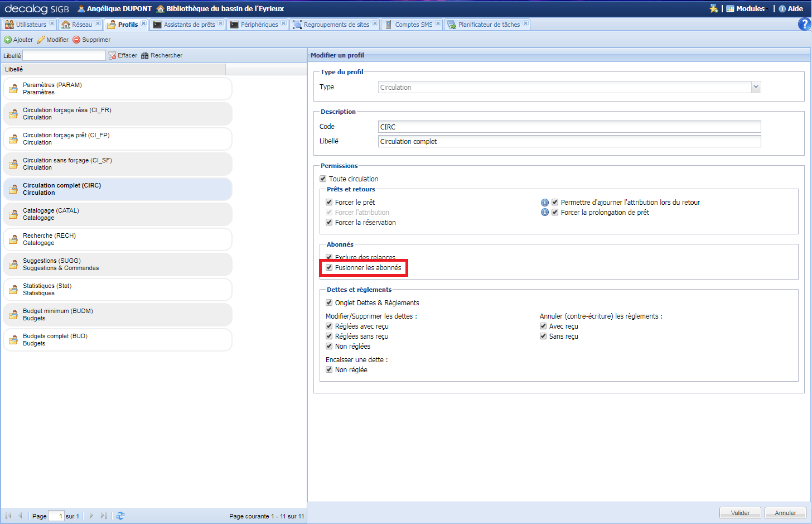This screenshot has width=812, height=524.
Task: Go to the next page arrow
Action: [x=91, y=516]
